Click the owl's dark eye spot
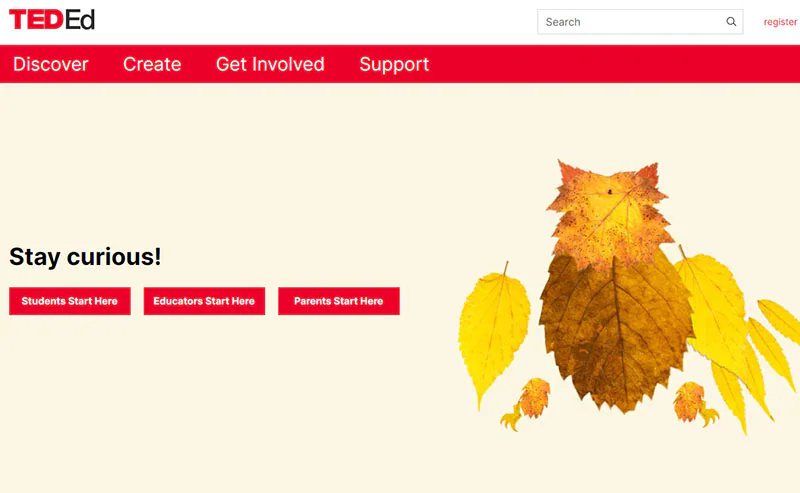Image resolution: width=800 pixels, height=493 pixels. coord(610,192)
